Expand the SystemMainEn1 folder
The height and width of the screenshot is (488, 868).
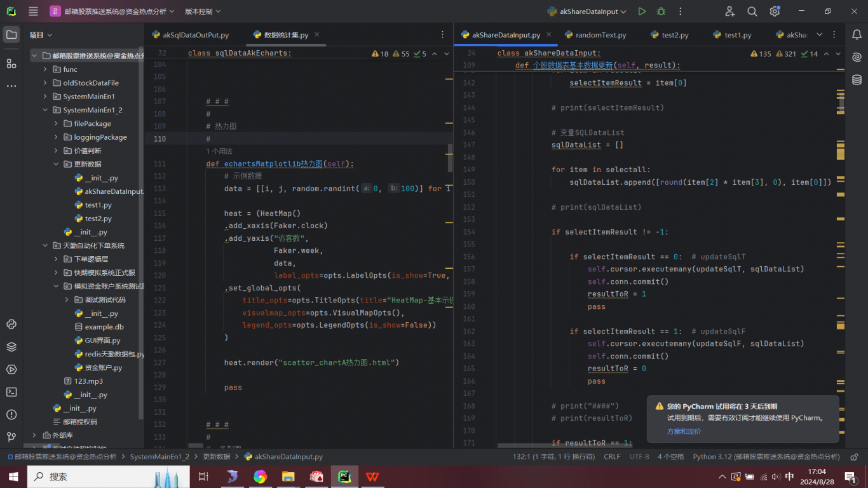(x=45, y=97)
